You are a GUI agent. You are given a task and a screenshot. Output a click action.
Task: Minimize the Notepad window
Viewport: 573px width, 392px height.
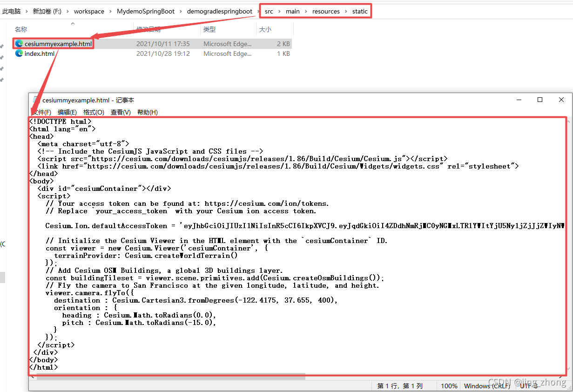pos(519,100)
